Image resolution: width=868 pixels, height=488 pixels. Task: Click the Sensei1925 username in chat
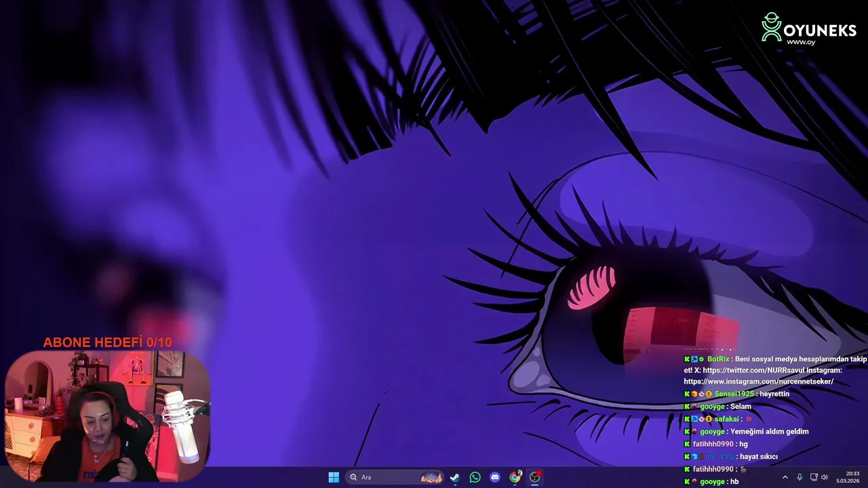[x=734, y=394]
